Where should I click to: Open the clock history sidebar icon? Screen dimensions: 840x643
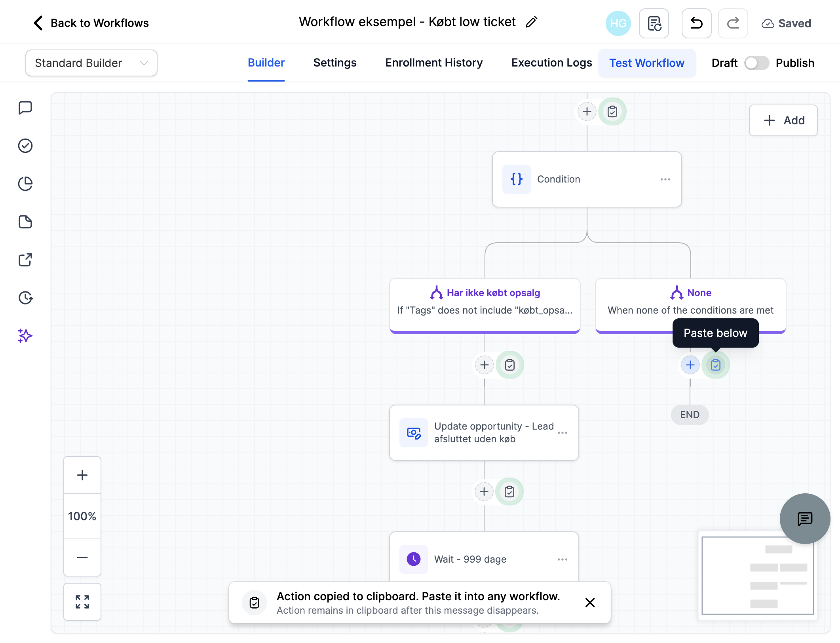click(25, 298)
